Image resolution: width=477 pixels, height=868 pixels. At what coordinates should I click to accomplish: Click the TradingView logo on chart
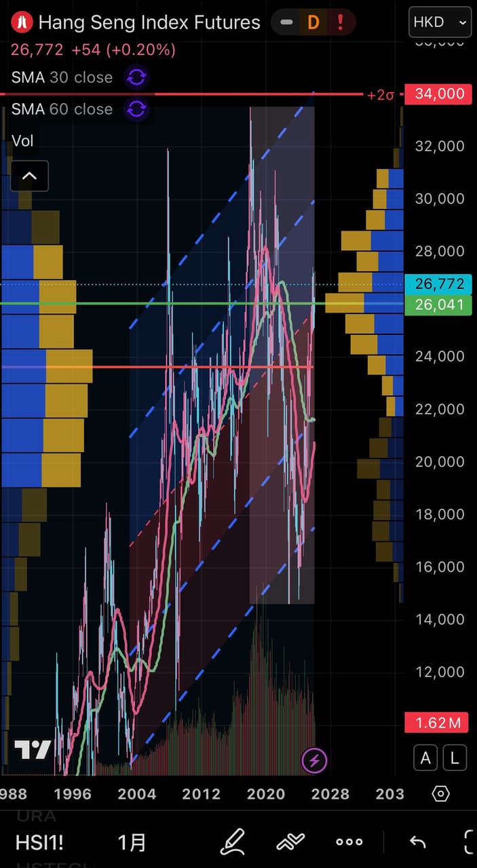click(33, 749)
